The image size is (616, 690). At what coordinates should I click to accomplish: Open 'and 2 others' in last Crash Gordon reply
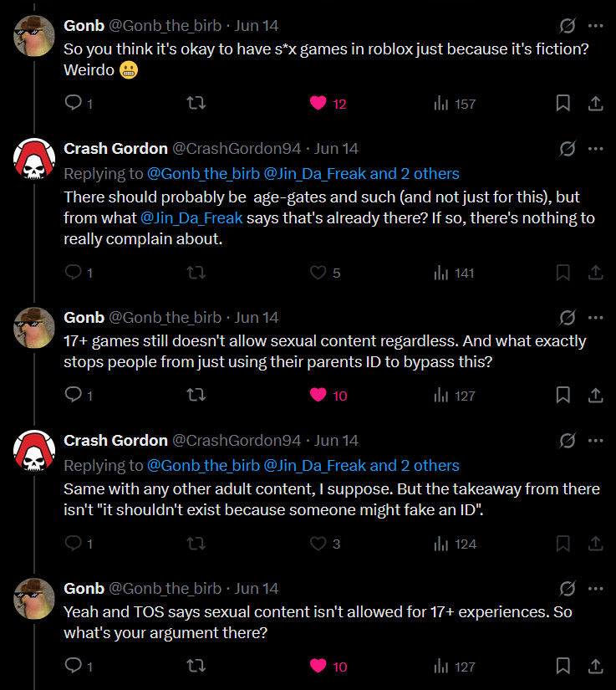(415, 466)
